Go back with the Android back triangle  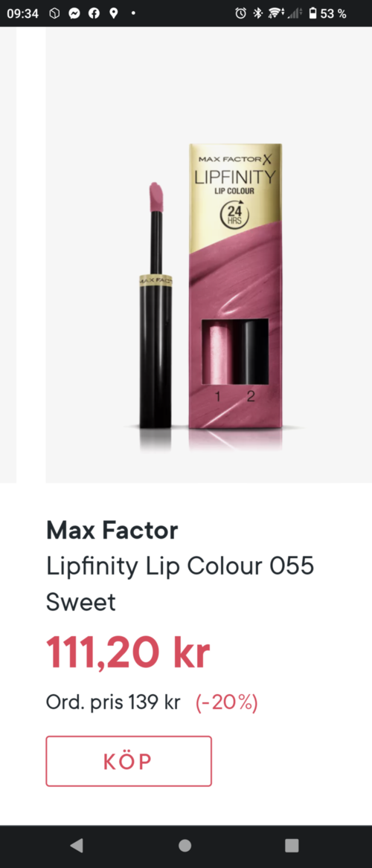(77, 845)
